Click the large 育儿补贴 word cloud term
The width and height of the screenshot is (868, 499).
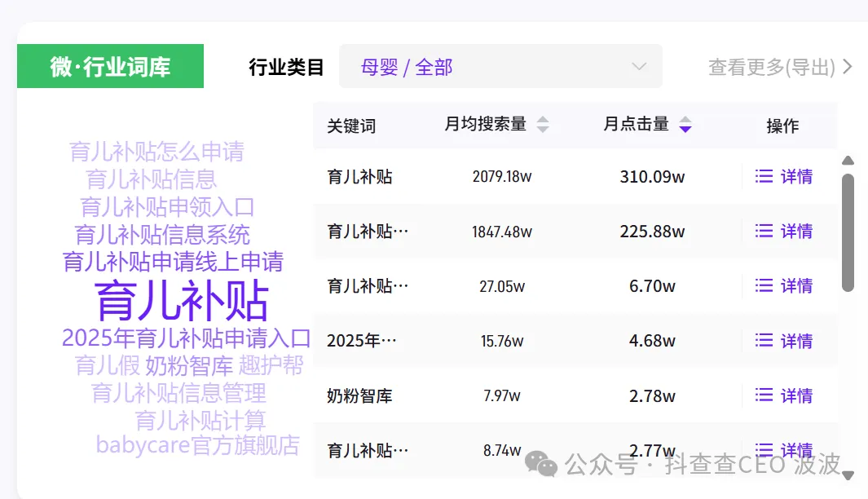[182, 300]
